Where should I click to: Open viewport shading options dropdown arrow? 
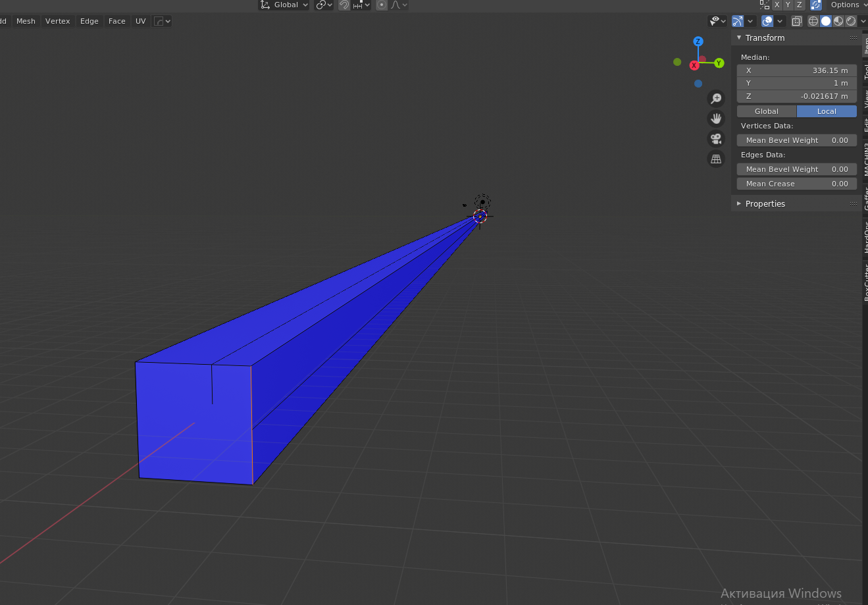(863, 21)
